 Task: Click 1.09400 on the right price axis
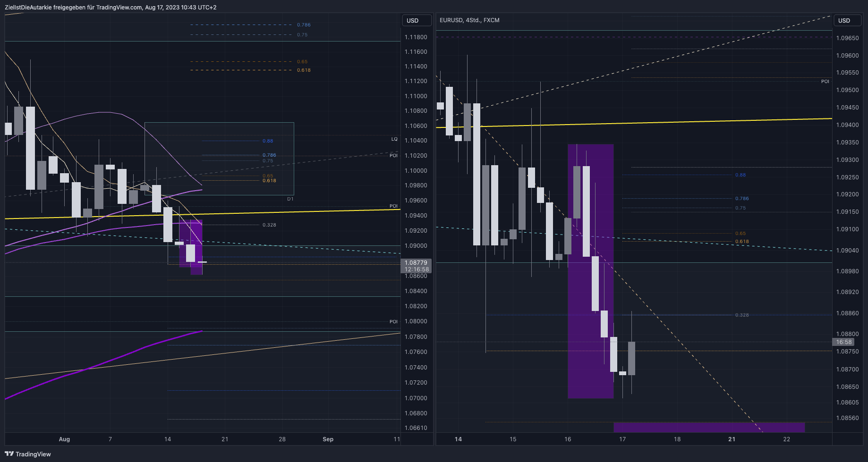(847, 125)
